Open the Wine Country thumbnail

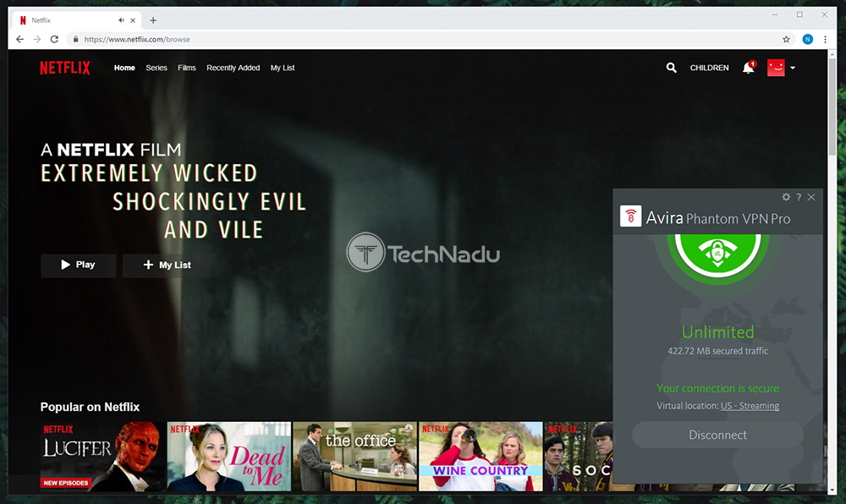tap(481, 456)
